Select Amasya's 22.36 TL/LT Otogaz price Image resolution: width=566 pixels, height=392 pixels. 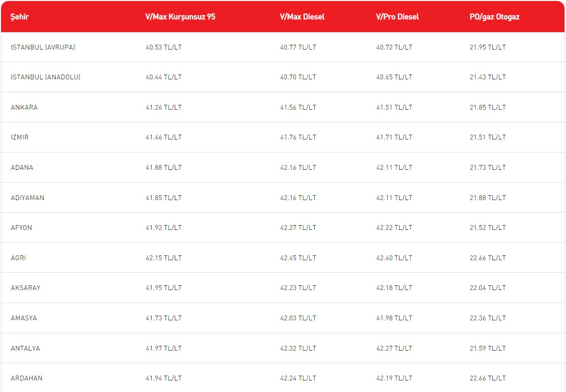pyautogui.click(x=488, y=318)
